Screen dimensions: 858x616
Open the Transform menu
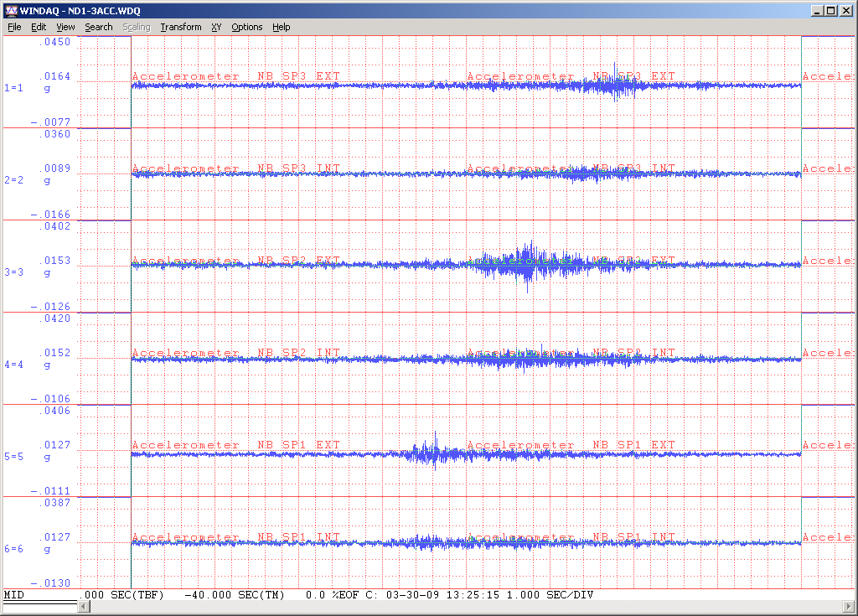[x=181, y=27]
